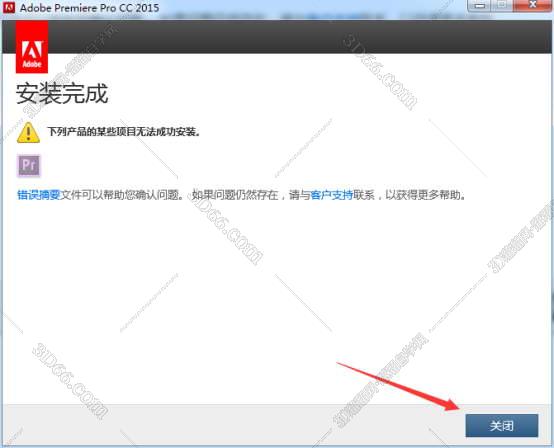Minimize the installer window
The width and height of the screenshot is (554, 448).
[x=479, y=5]
